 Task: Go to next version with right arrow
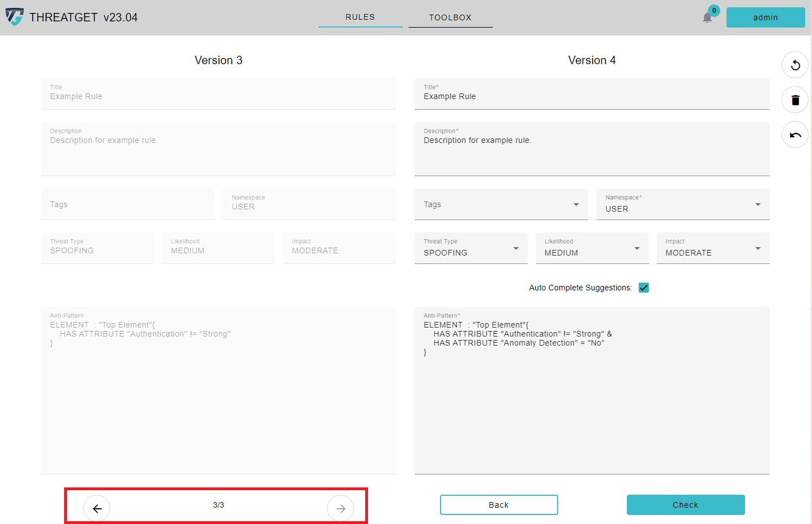[x=340, y=508]
